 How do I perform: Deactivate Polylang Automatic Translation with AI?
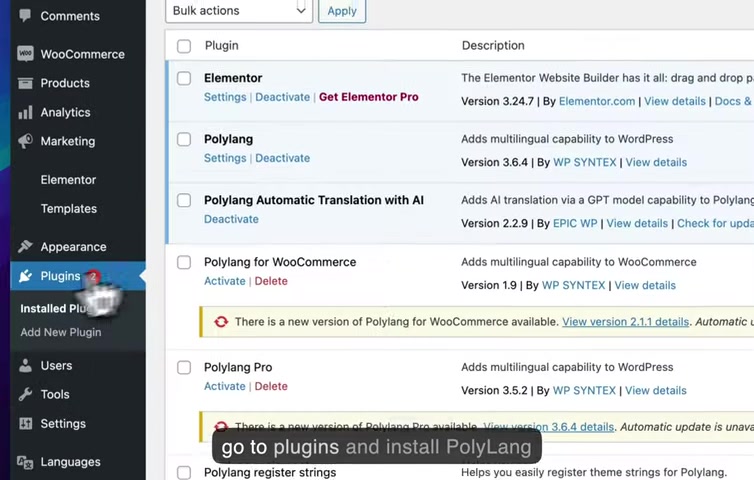231,219
